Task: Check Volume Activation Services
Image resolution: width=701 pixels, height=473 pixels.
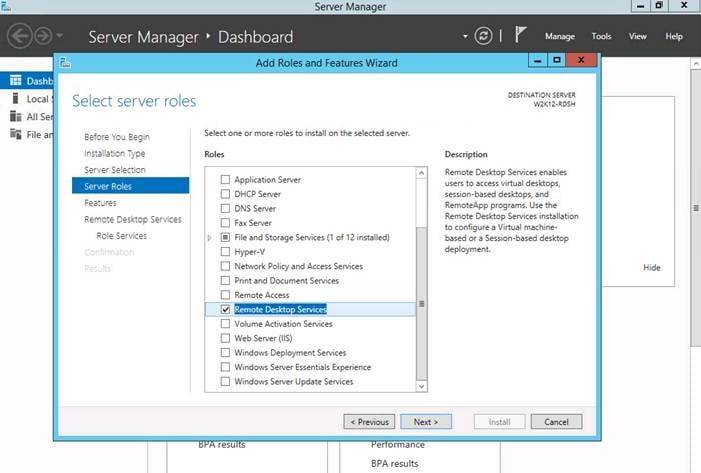Action: click(225, 323)
